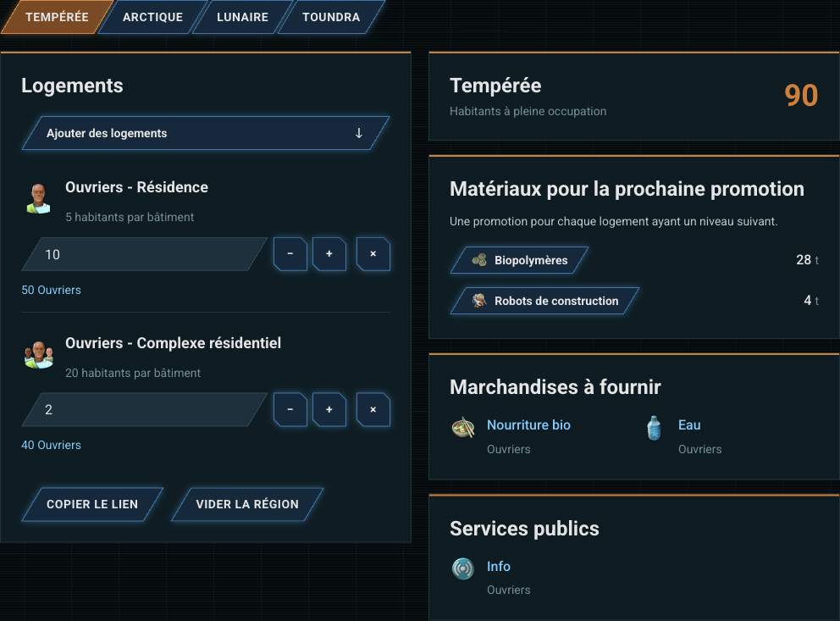Switch to the Tempérée region tab
This screenshot has height=621, width=840.
coord(57,17)
